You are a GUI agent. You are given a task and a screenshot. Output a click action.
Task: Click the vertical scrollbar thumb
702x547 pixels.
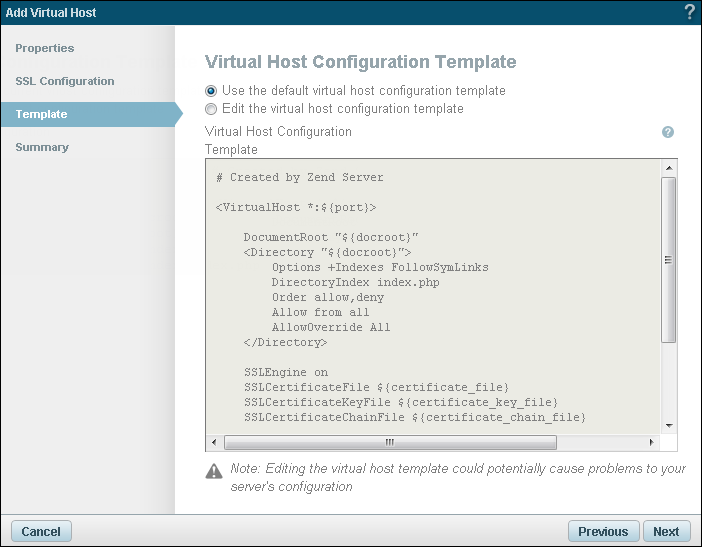[669, 260]
